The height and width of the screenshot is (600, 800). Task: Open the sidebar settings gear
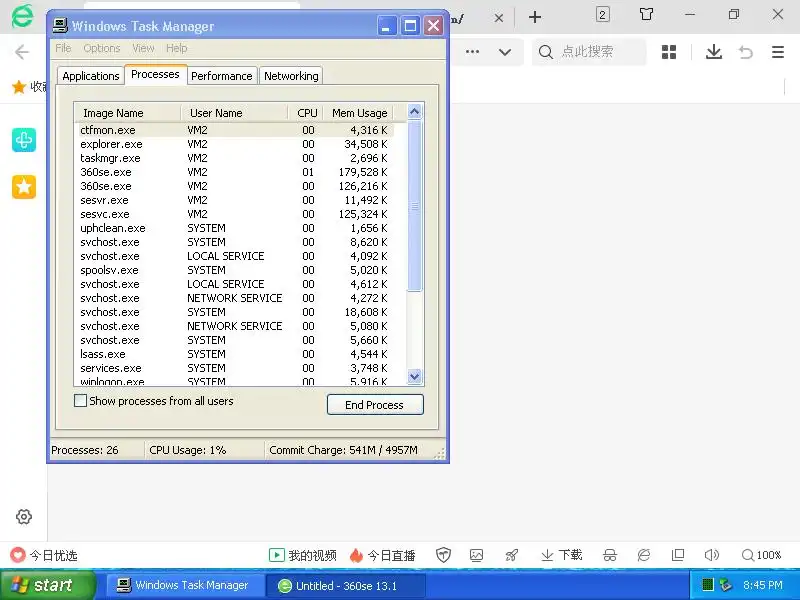click(23, 516)
